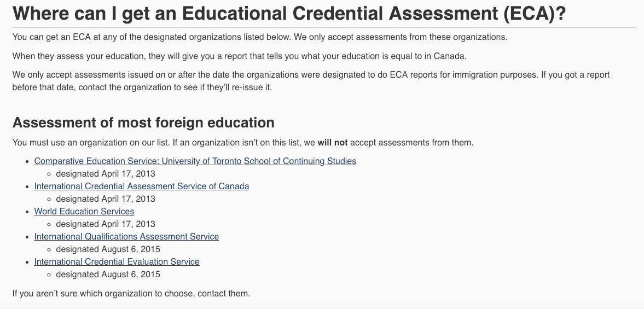Open International Credential Evaluation Service link

(x=117, y=262)
